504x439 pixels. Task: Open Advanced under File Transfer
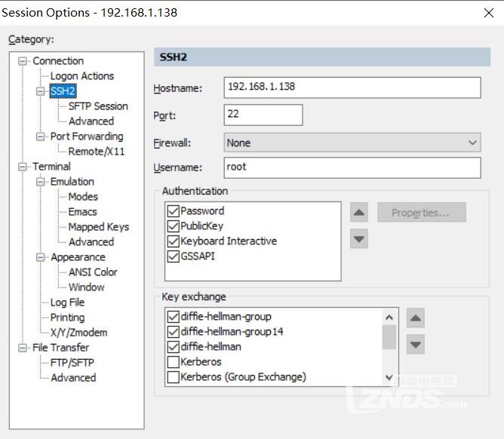coord(73,378)
